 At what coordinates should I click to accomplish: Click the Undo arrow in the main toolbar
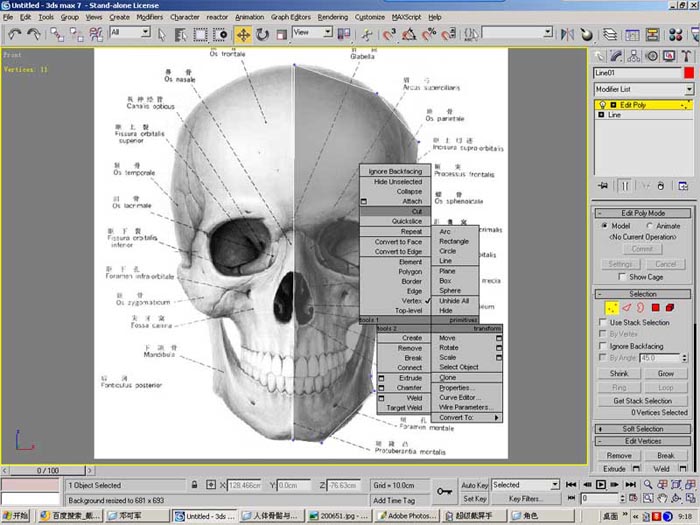15,34
